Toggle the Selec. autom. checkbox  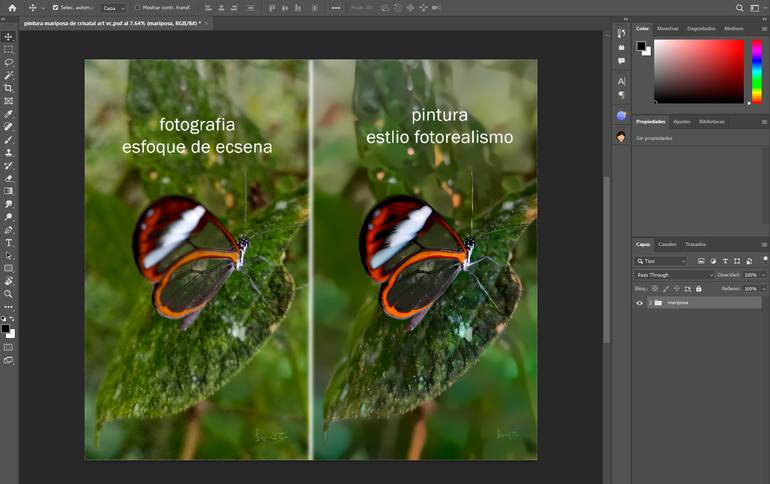(x=56, y=8)
